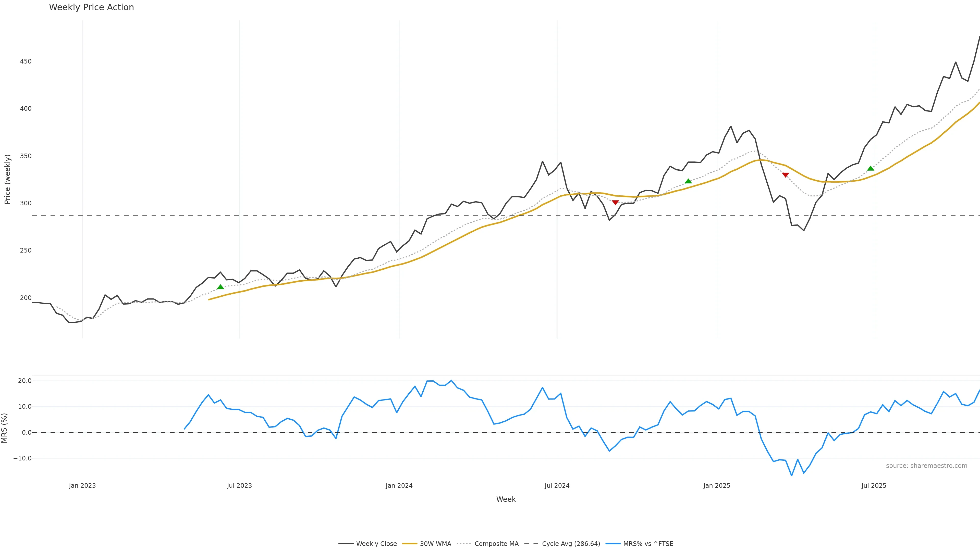Click the Weekly Price Action chart title
Screen dimensions: 980x551
[x=91, y=7]
